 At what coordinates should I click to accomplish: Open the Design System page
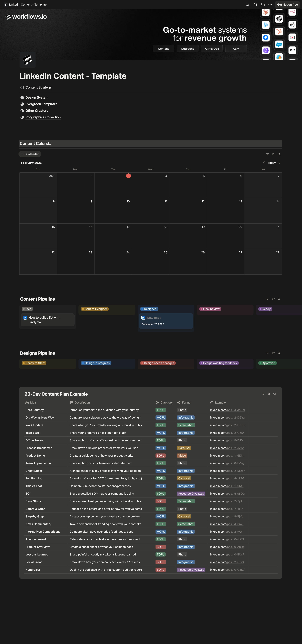(37, 97)
